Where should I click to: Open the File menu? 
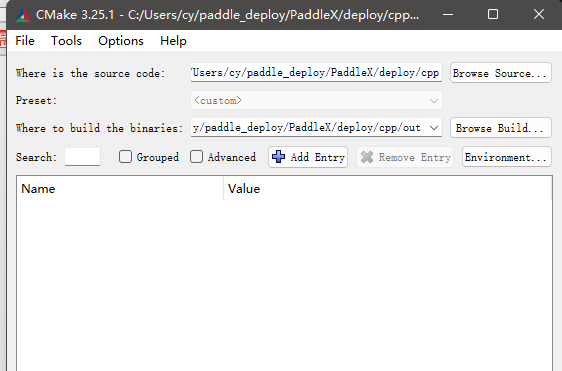(x=25, y=41)
